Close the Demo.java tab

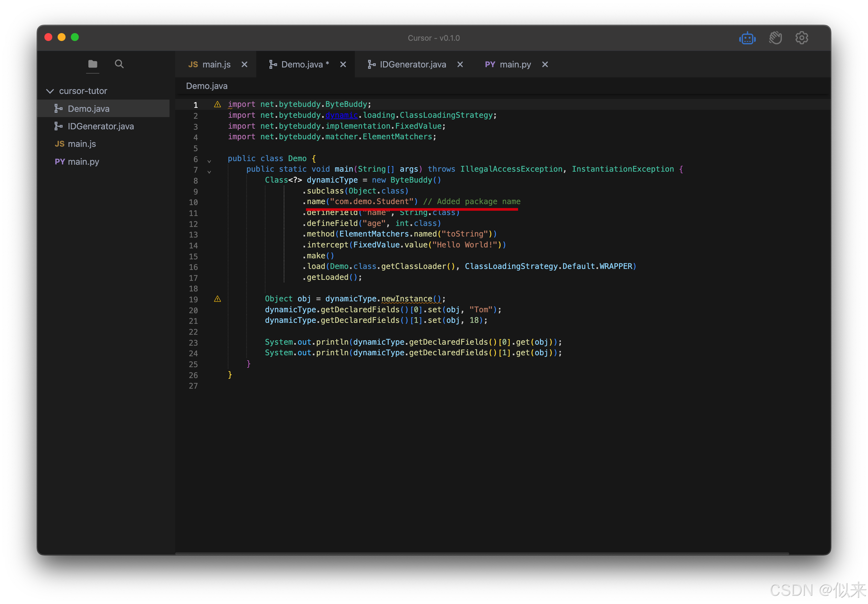(343, 65)
